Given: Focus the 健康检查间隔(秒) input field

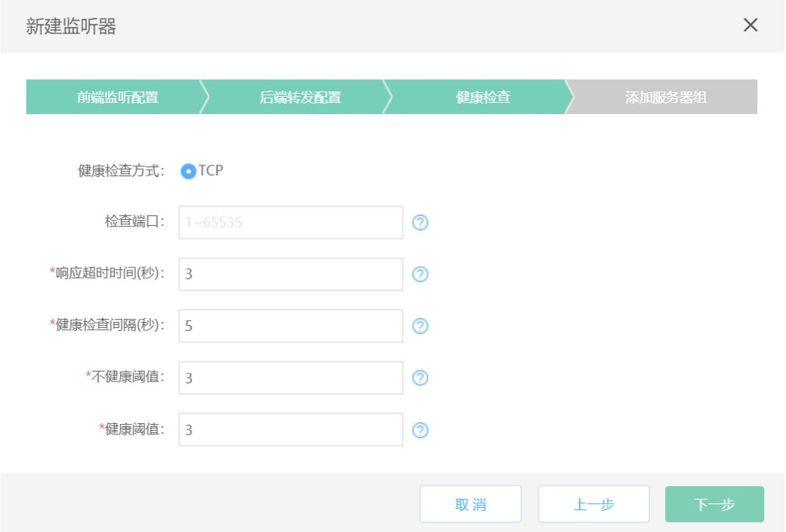Looking at the screenshot, I should 291,326.
